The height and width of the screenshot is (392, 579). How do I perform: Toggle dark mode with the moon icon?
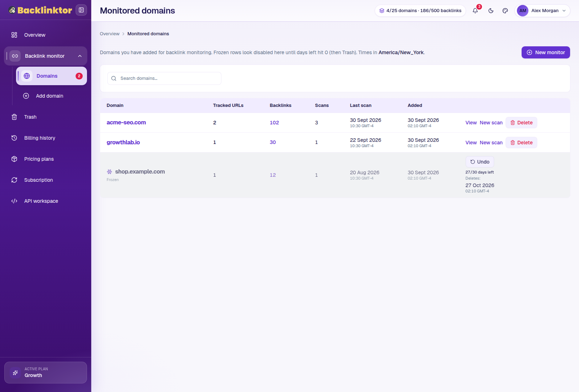tap(491, 11)
